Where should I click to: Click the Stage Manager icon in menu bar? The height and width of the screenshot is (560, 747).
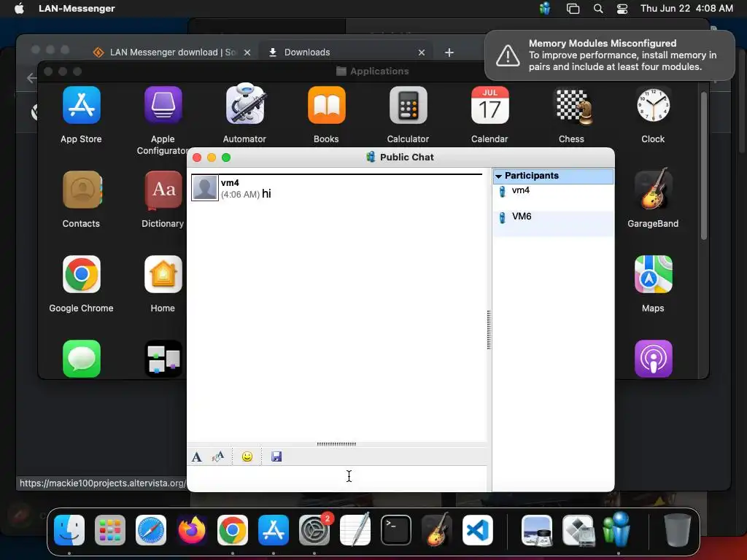pyautogui.click(x=573, y=8)
